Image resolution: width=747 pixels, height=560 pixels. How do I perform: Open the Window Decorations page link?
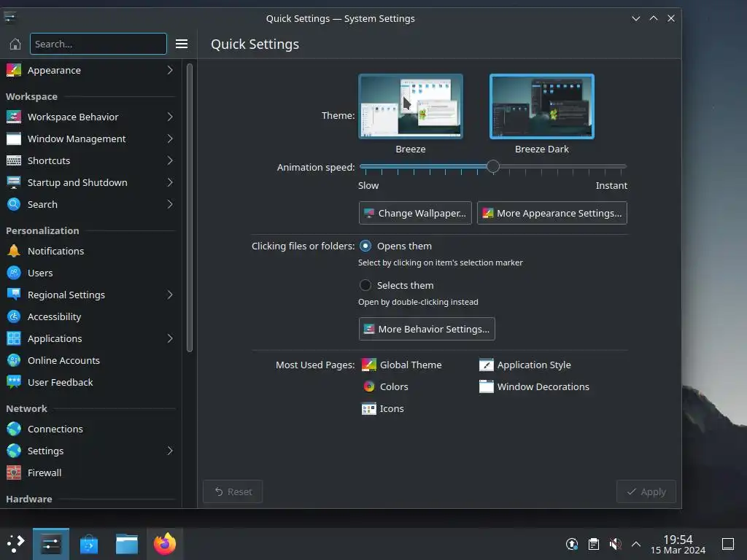534,386
